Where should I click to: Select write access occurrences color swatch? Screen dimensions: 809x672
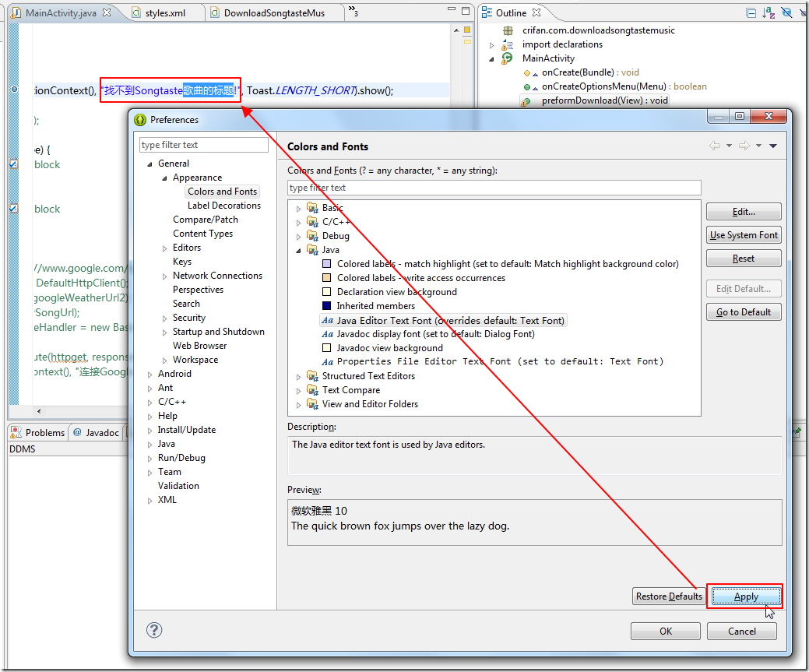[326, 278]
